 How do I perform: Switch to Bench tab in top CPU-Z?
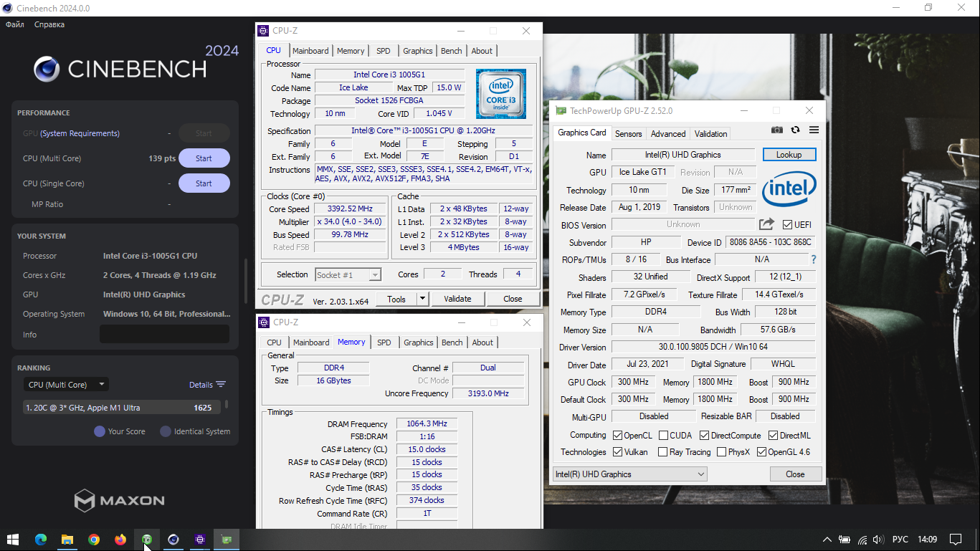coord(452,51)
